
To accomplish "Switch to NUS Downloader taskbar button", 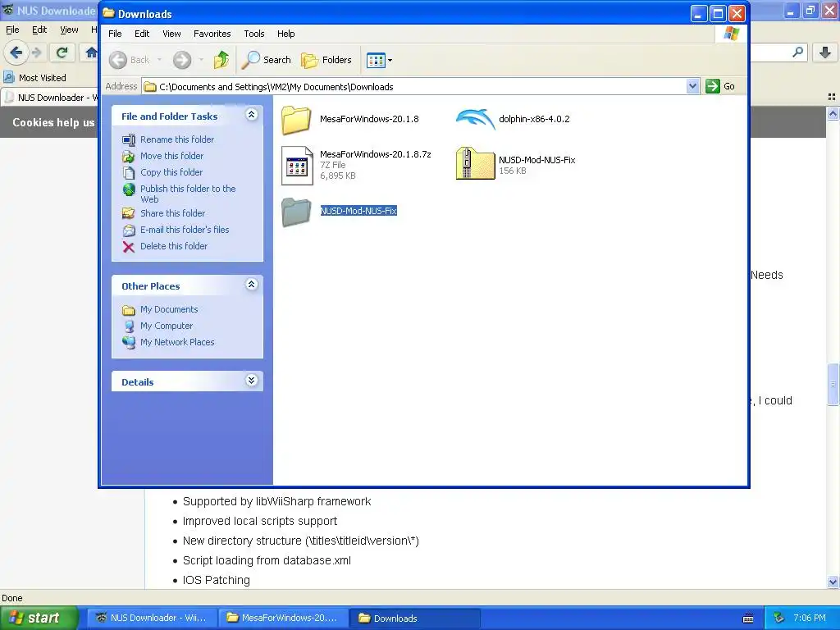I will pos(152,618).
